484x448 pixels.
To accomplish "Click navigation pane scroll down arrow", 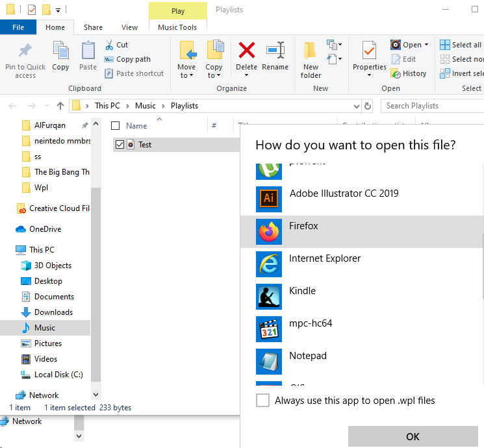I will [96, 395].
